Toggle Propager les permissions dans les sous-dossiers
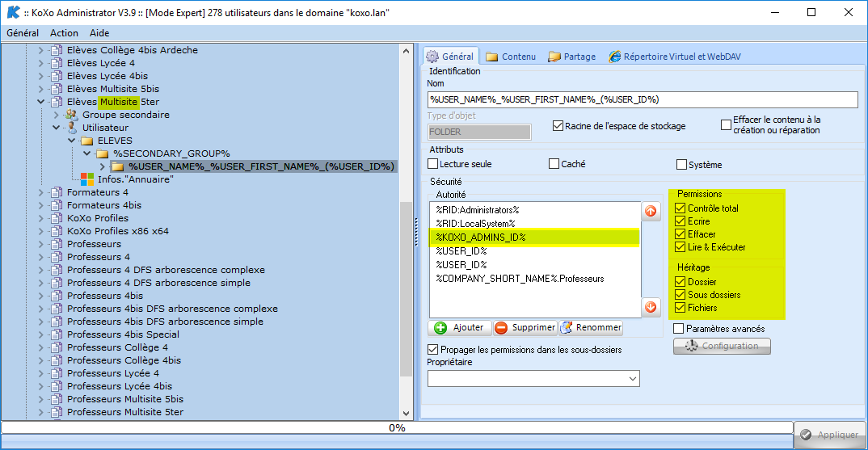 433,350
